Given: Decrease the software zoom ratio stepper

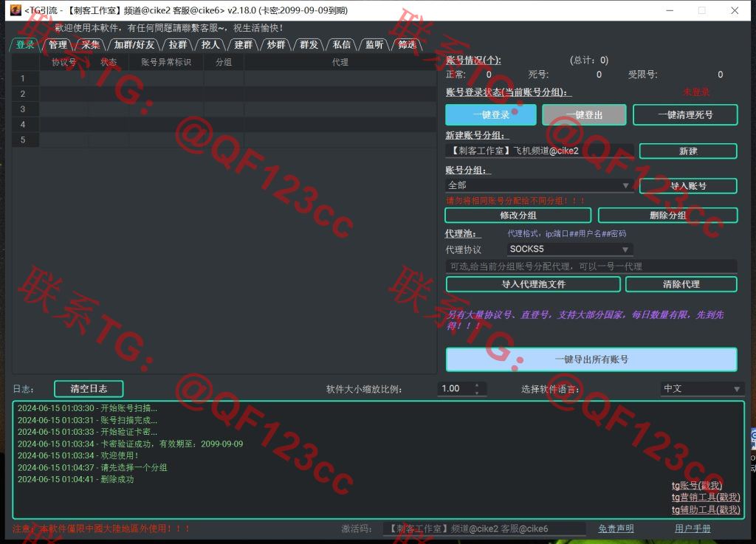Looking at the screenshot, I should [x=477, y=393].
